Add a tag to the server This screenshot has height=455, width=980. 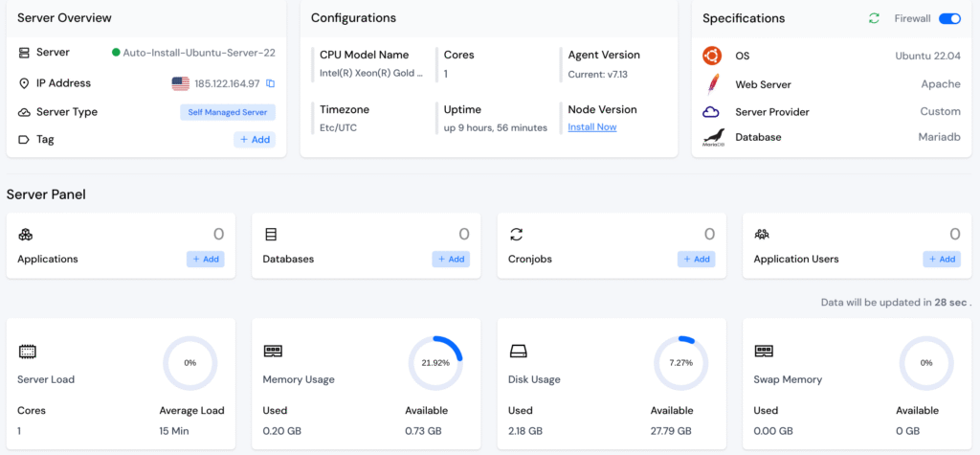click(x=255, y=140)
